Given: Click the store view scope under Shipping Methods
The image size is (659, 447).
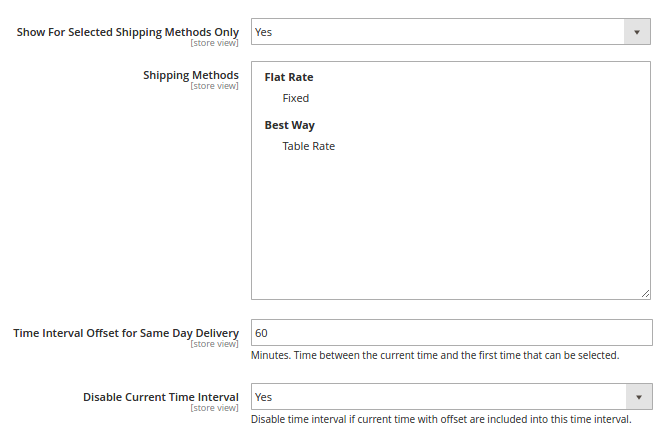Looking at the screenshot, I should pyautogui.click(x=214, y=86).
